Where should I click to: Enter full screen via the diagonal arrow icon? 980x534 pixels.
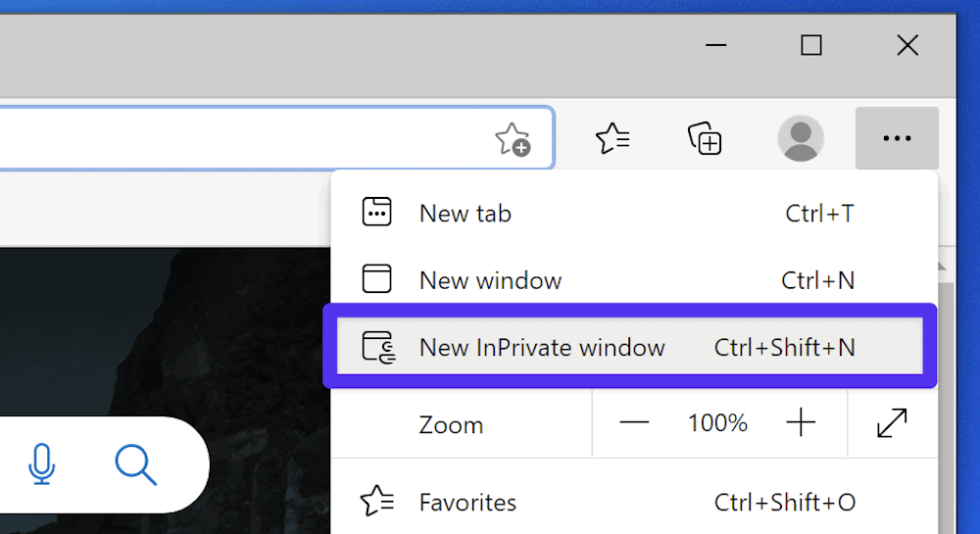(x=892, y=423)
